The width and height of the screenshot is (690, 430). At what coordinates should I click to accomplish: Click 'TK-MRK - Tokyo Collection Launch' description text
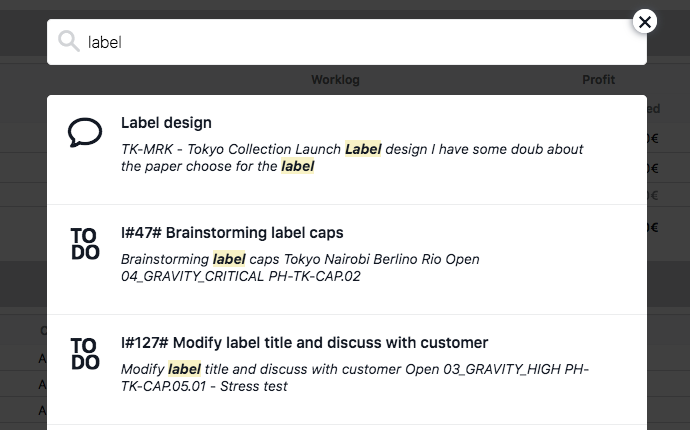pyautogui.click(x=232, y=150)
